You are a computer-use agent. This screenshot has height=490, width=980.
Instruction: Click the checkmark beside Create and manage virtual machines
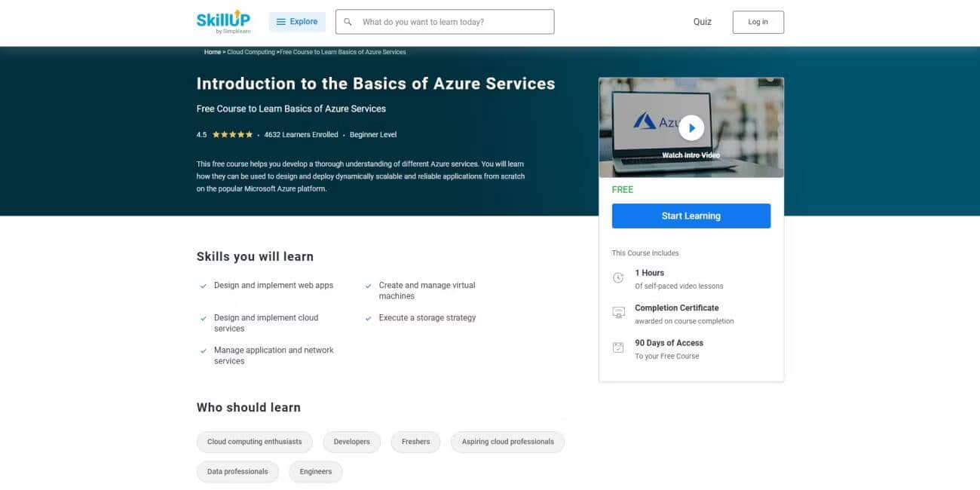369,286
